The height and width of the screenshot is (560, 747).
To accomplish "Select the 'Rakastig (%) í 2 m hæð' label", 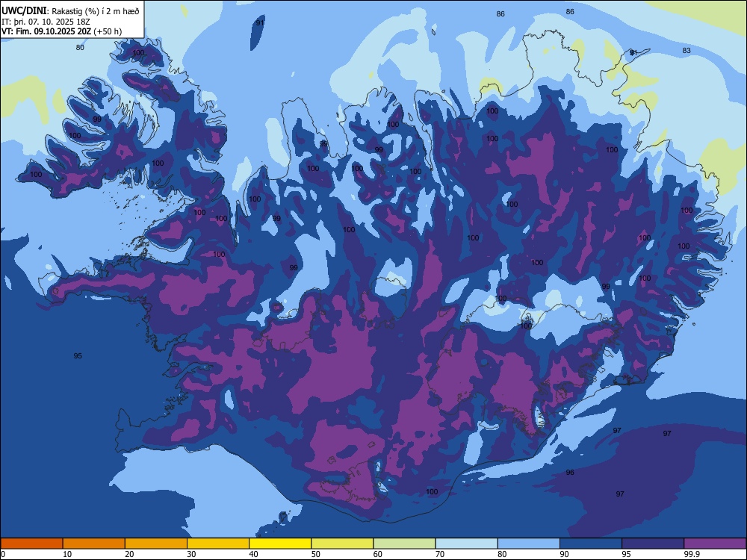I will [96, 11].
